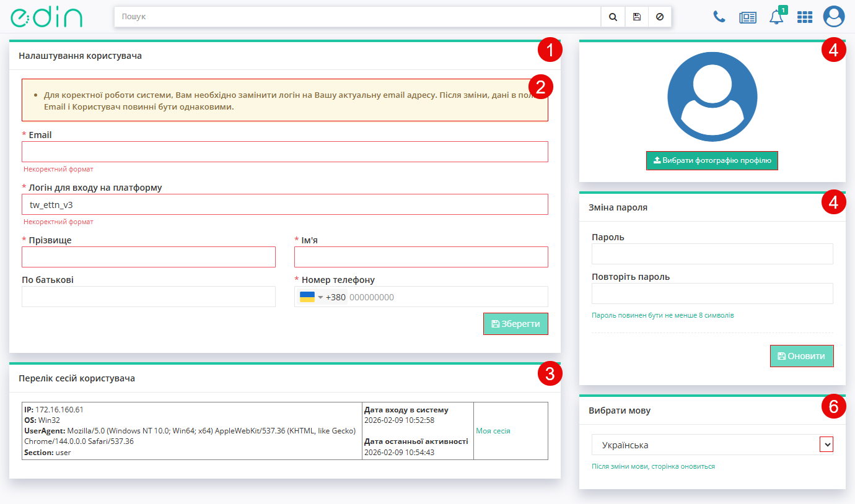Open the news feed icon
Viewport: 855px width, 504px height.
(748, 17)
